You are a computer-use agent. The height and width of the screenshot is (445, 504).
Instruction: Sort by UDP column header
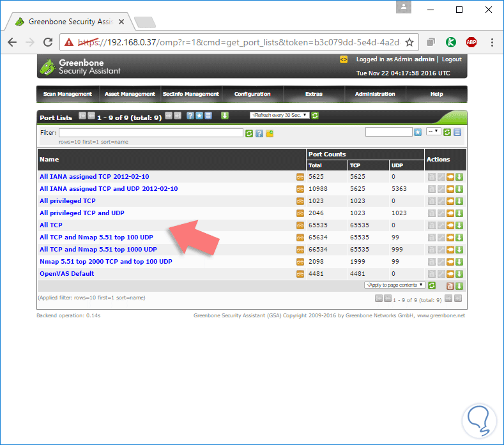397,165
